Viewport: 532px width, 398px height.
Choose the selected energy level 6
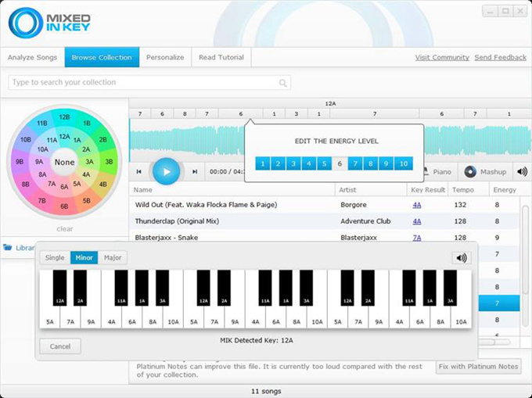(340, 163)
